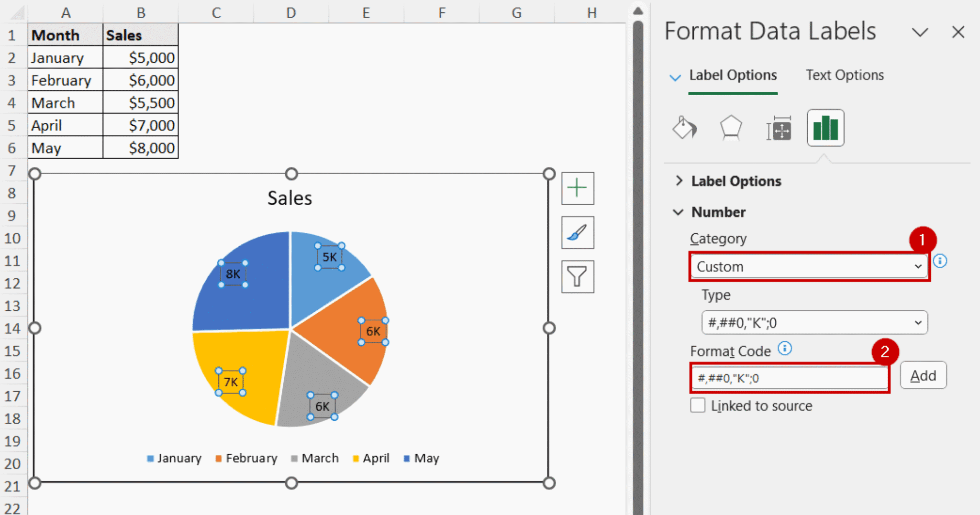Open the Category dropdown showing Custom
980x515 pixels.
809,267
